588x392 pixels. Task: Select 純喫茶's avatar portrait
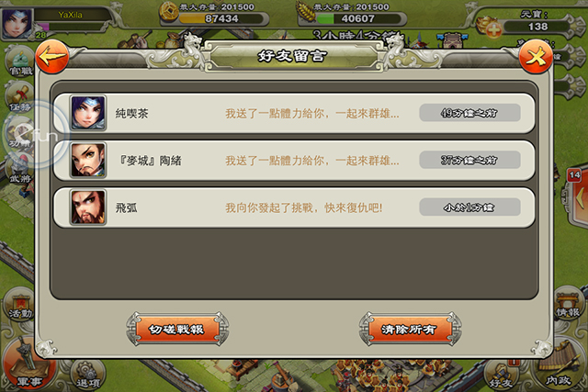88,113
